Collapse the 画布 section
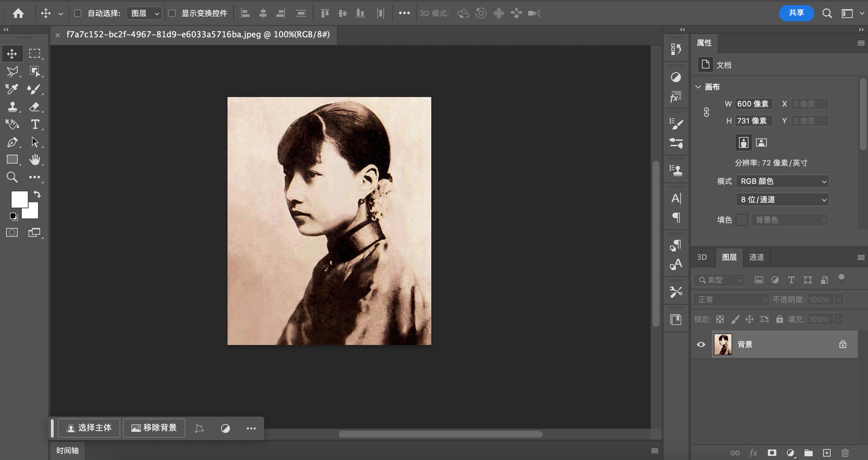Viewport: 868px width, 460px height. point(698,87)
